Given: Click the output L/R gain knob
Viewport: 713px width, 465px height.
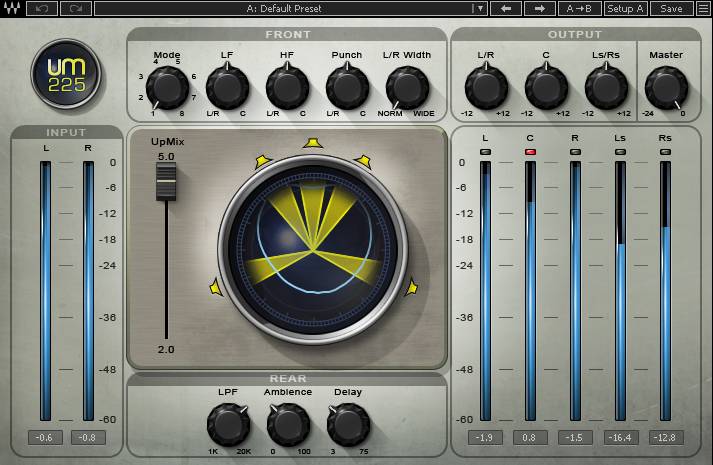Looking at the screenshot, I should click(x=486, y=87).
